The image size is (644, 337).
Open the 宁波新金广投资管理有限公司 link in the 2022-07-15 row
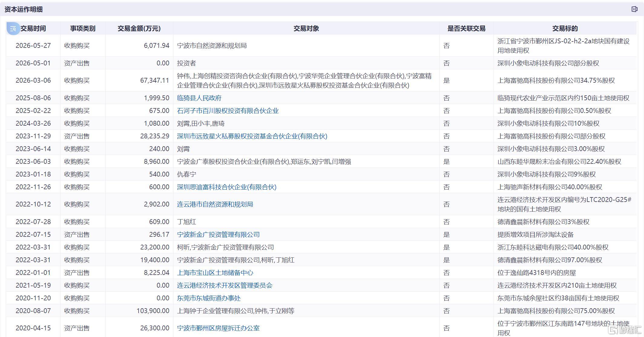click(x=218, y=235)
